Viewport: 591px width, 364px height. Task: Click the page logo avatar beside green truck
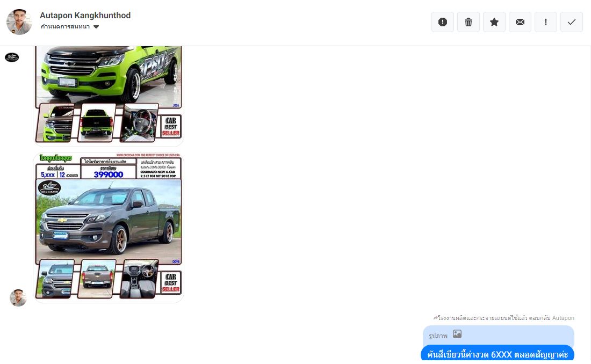[x=12, y=57]
